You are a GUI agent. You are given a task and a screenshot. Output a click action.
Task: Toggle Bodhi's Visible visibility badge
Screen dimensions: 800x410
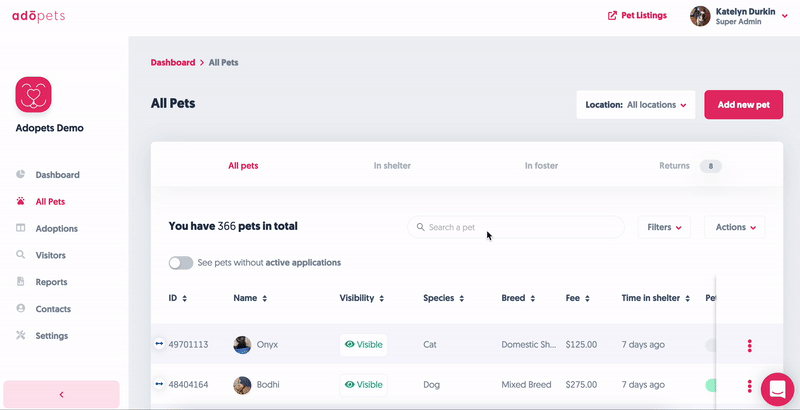click(x=363, y=384)
